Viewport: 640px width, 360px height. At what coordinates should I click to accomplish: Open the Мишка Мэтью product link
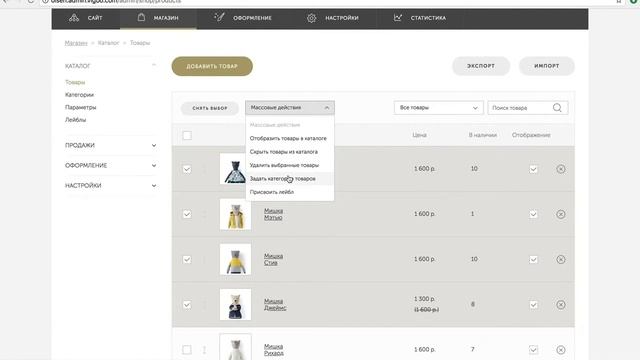(x=273, y=214)
